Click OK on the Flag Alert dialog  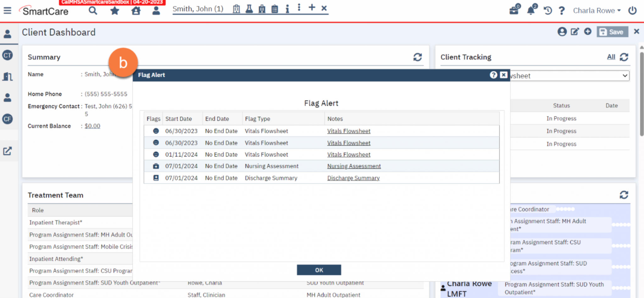pyautogui.click(x=319, y=270)
